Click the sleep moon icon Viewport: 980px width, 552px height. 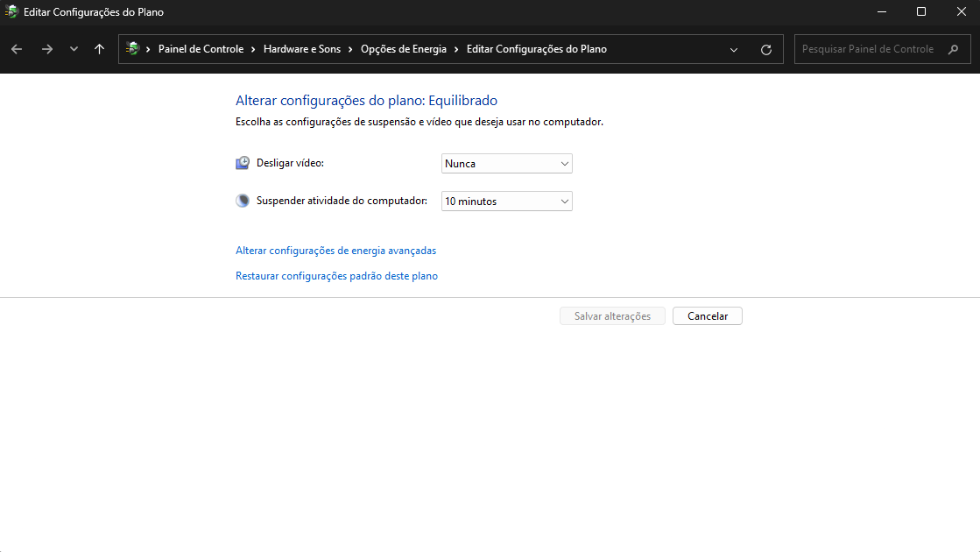point(243,201)
